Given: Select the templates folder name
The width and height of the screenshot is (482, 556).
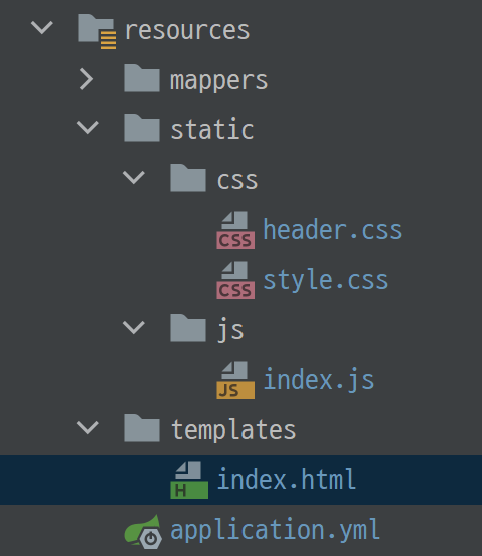Looking at the screenshot, I should click(x=233, y=430).
